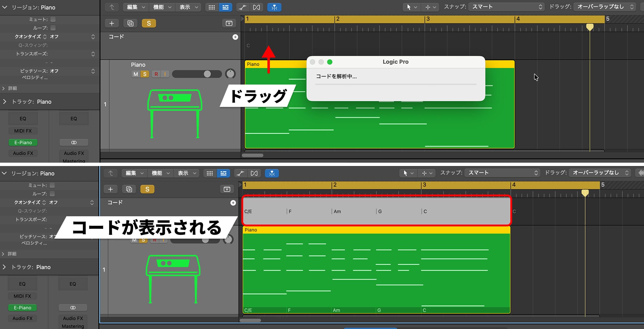
Task: Open the ドラッグ オーバーラップなし dropdown in top toolbar
Action: point(604,7)
